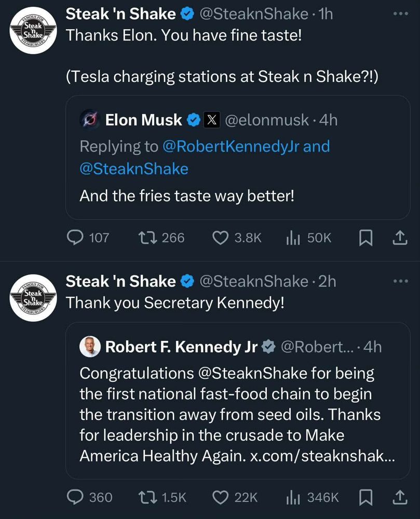Like the Thanks Elon tweet
Image resolution: width=420 pixels, height=519 pixels.
tap(221, 238)
